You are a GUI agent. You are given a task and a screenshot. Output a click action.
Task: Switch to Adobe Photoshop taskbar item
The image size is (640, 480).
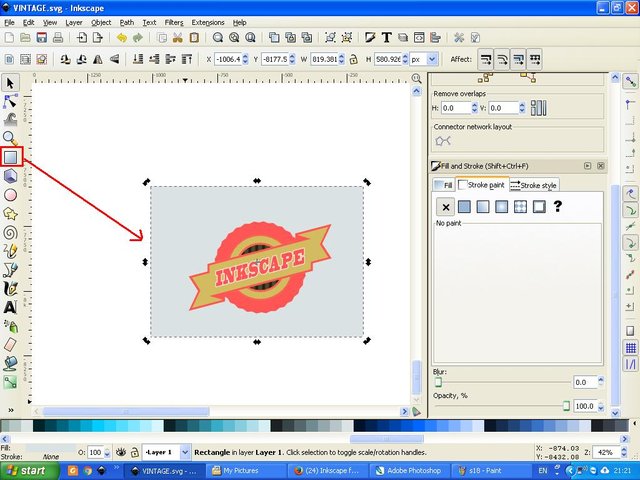(x=410, y=471)
